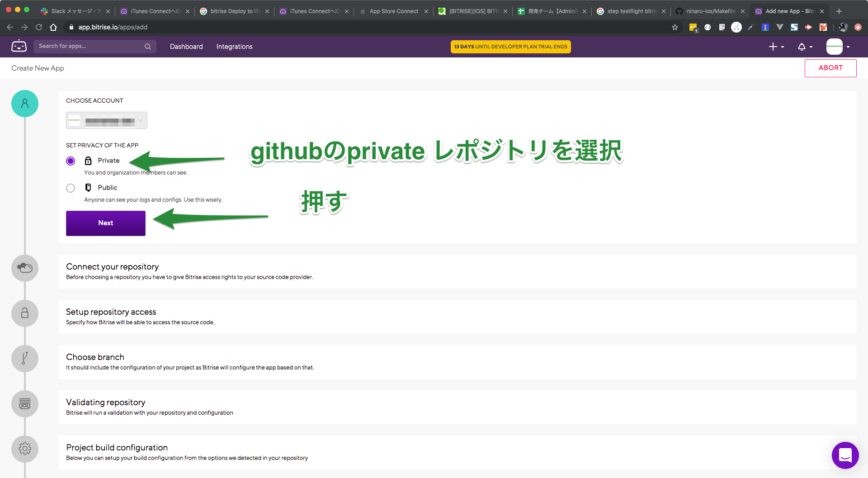Click the site lock security icon
Viewport: 868px width, 478px height.
(71, 27)
